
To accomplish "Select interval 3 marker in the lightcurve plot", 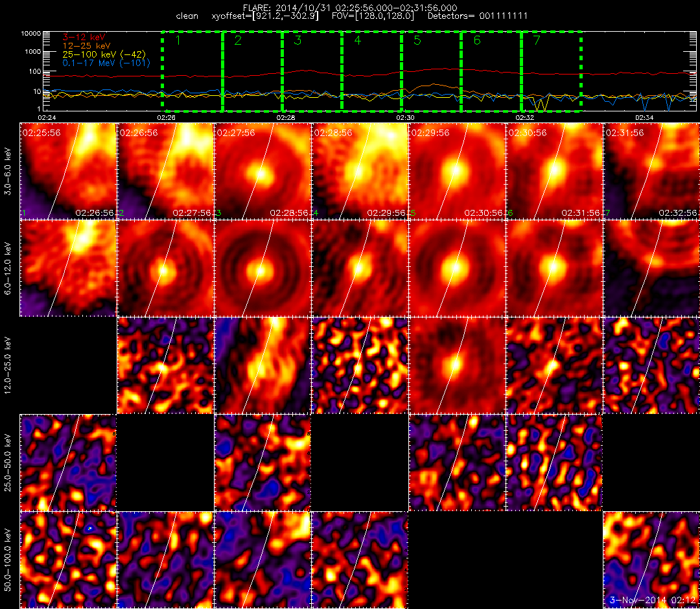I will (297, 40).
